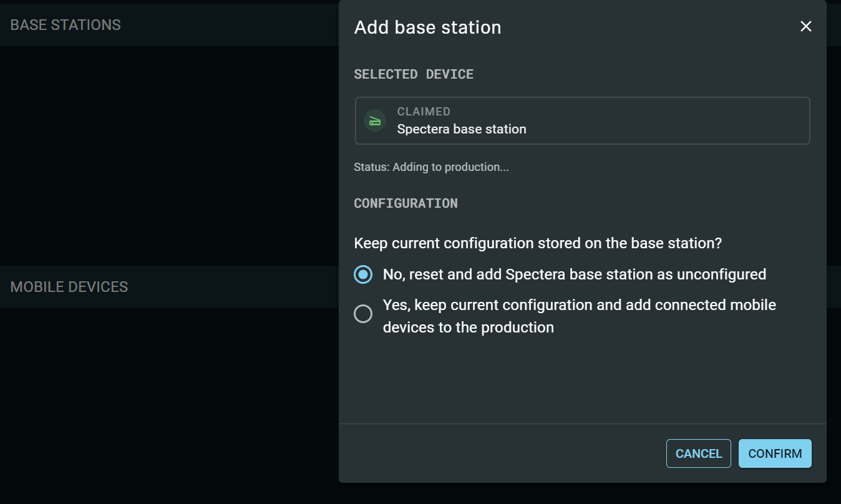Choose the "Yes, keep current configuration" radio button

click(x=363, y=314)
